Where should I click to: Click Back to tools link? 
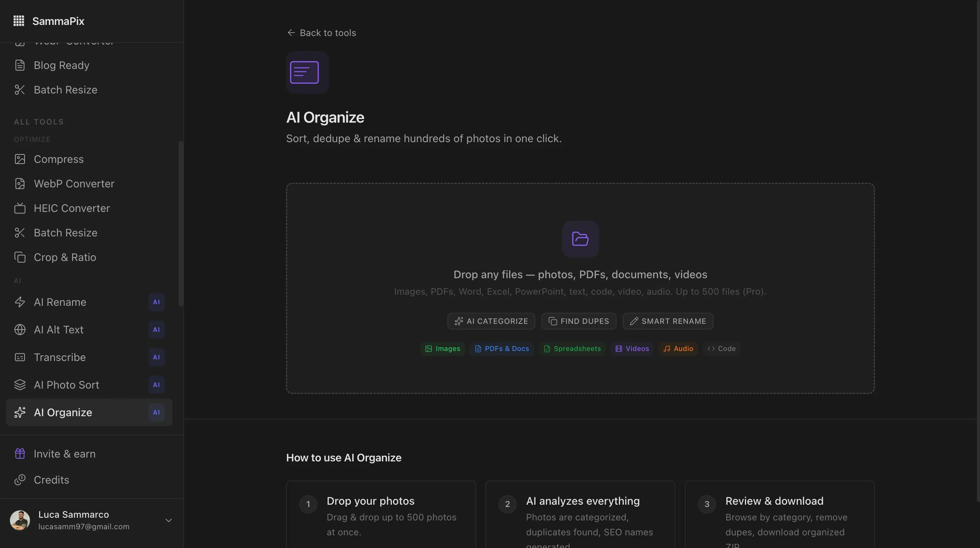click(x=321, y=33)
